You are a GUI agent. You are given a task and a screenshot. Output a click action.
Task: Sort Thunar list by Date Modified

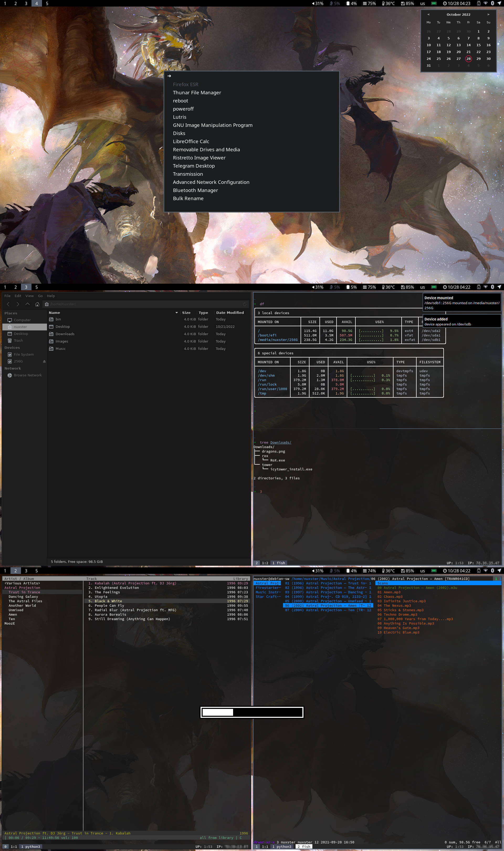pyautogui.click(x=230, y=313)
